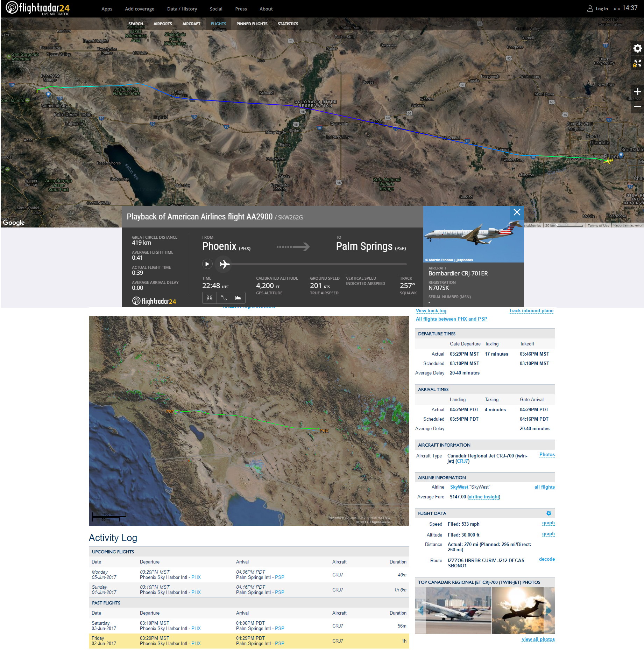The image size is (644, 658).
Task: Open the About menu
Action: tap(266, 9)
